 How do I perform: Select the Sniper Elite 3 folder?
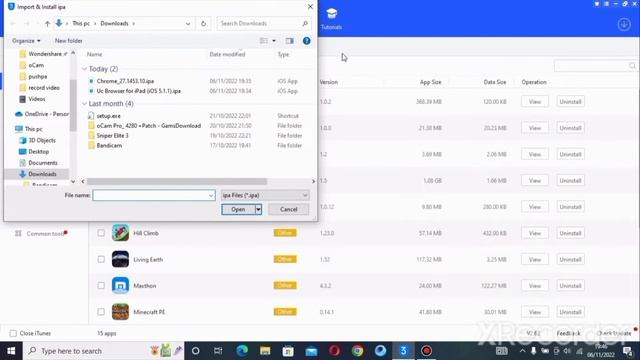[112, 136]
